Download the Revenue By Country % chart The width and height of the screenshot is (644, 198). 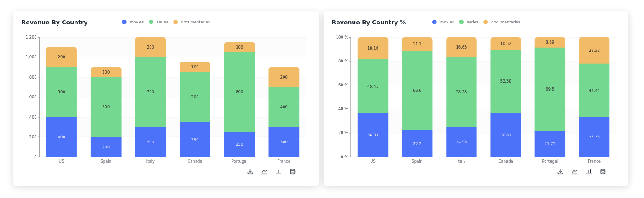click(560, 171)
